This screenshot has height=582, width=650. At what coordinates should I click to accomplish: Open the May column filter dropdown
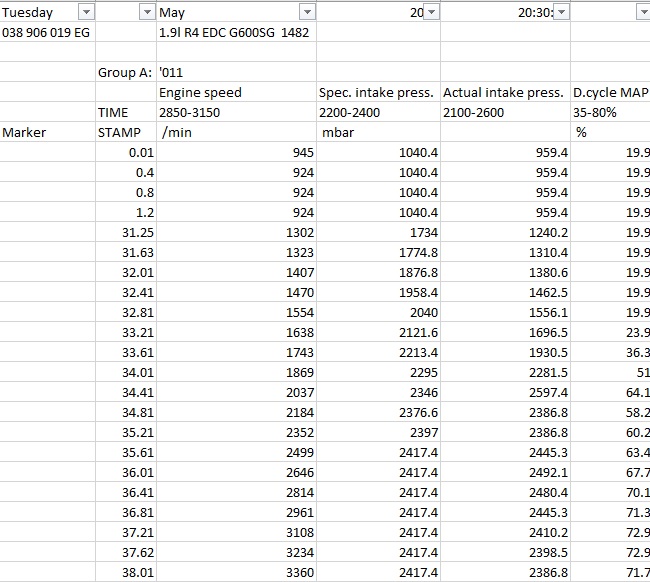tap(307, 12)
